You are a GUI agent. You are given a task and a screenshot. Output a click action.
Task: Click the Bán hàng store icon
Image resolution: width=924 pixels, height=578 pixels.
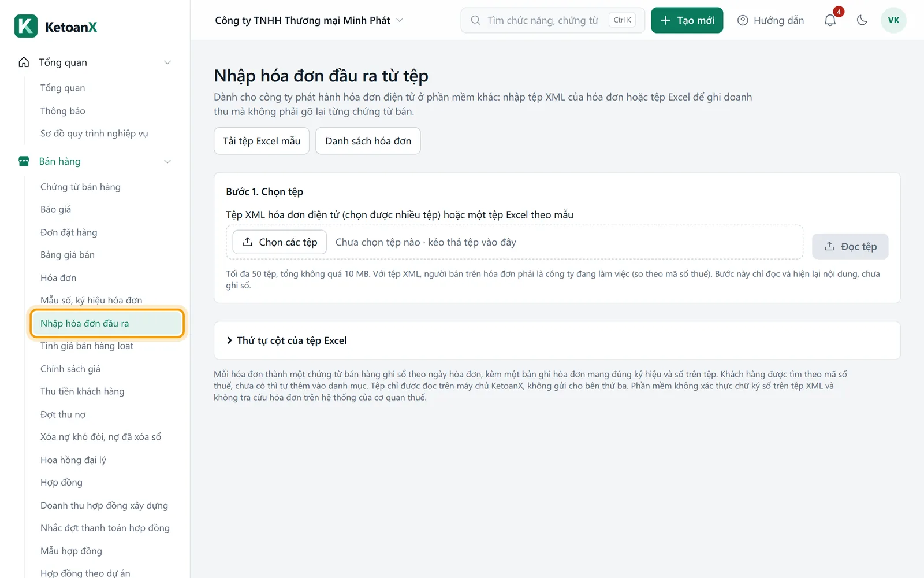coord(24,161)
